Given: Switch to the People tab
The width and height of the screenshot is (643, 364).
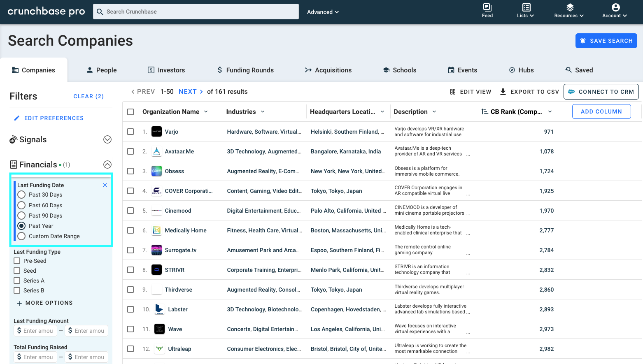Looking at the screenshot, I should (102, 70).
